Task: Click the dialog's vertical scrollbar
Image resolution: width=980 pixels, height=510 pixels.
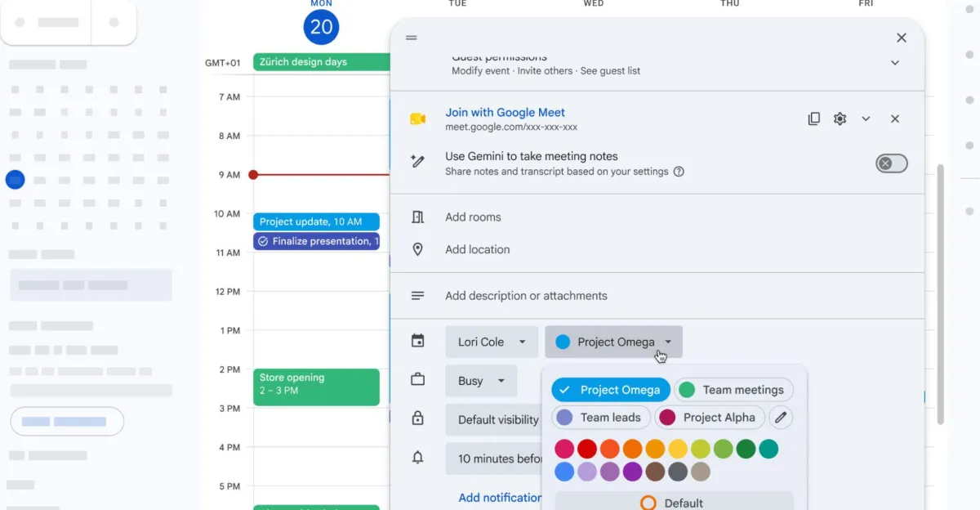Action: point(940,294)
